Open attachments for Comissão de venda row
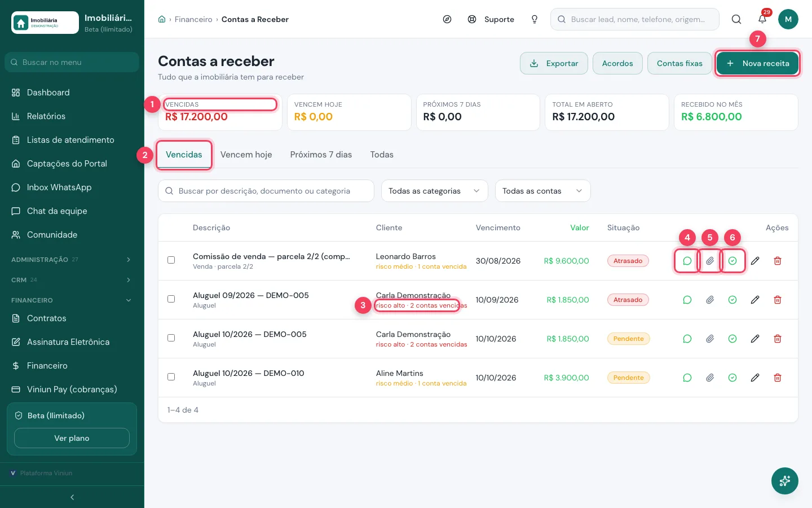The image size is (812, 508). click(710, 261)
